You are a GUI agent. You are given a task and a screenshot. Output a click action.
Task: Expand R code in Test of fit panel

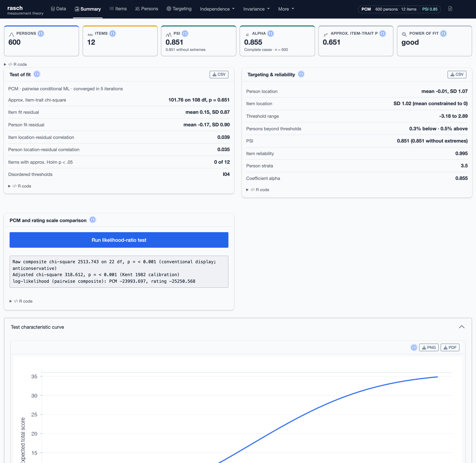click(20, 186)
